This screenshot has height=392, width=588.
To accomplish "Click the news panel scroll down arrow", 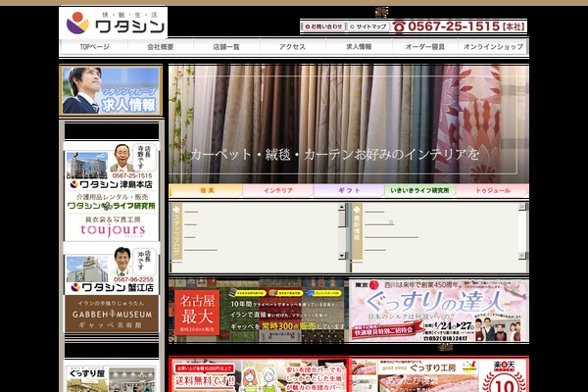I will point(522,255).
